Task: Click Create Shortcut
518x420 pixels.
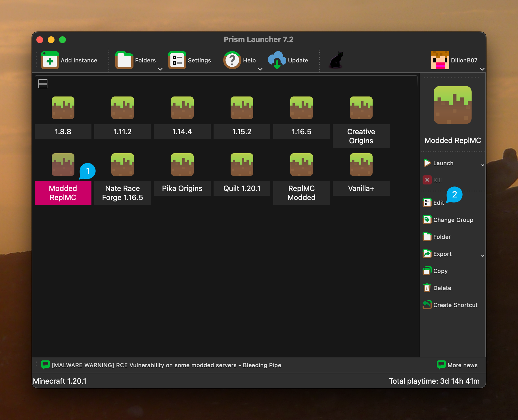Action: pyautogui.click(x=450, y=305)
